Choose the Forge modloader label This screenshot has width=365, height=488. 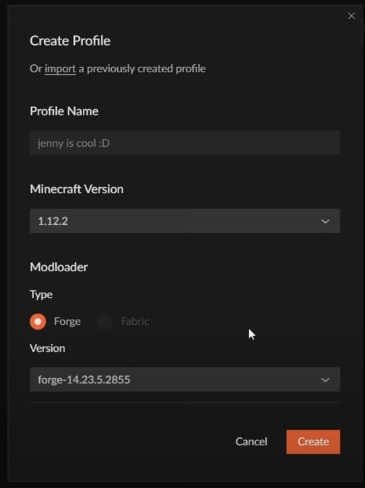(x=67, y=322)
